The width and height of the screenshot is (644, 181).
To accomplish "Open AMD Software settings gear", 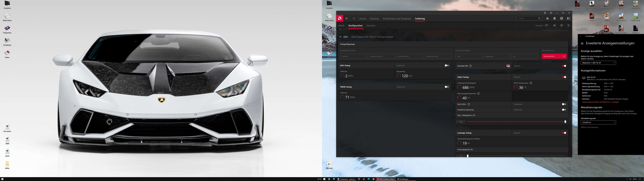I will click(x=561, y=18).
